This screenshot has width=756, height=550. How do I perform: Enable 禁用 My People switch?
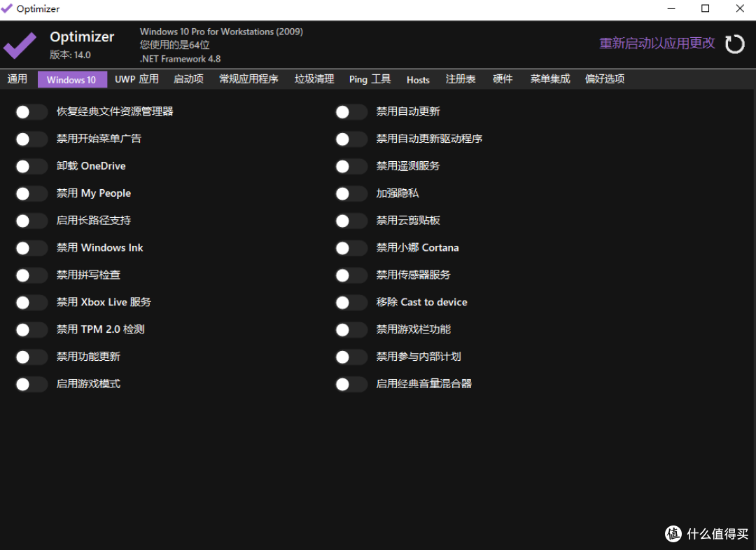point(31,194)
